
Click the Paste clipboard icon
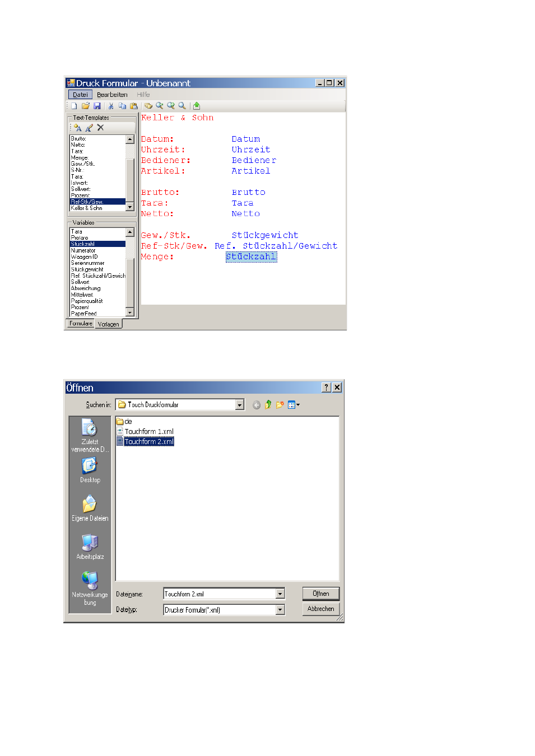[x=133, y=106]
